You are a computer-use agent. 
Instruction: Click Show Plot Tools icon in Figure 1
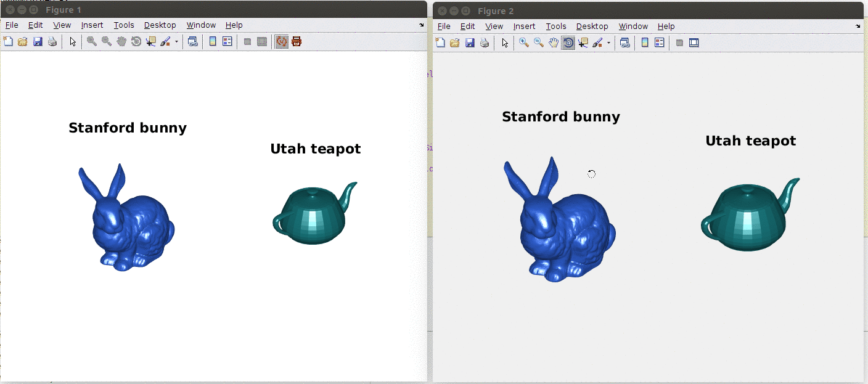(x=262, y=42)
